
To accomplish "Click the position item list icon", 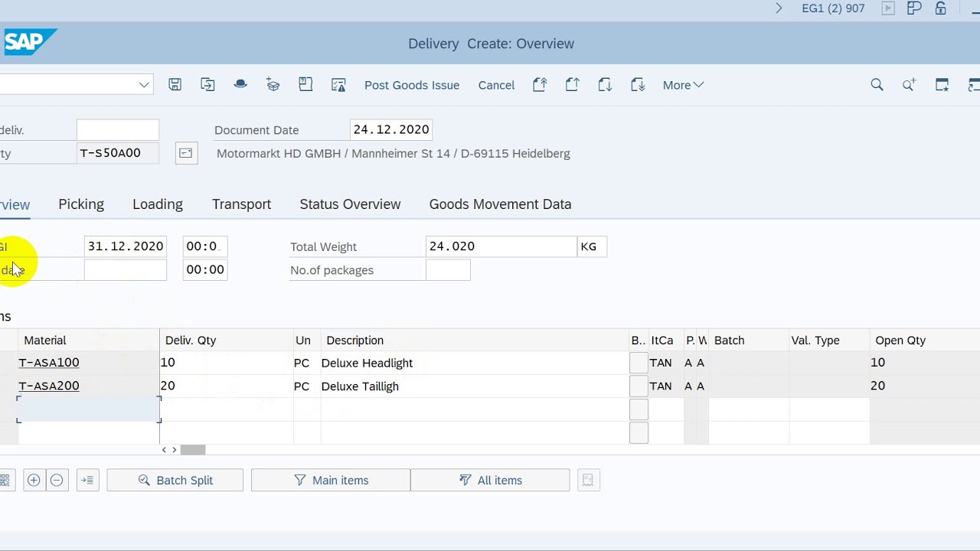I will (87, 480).
